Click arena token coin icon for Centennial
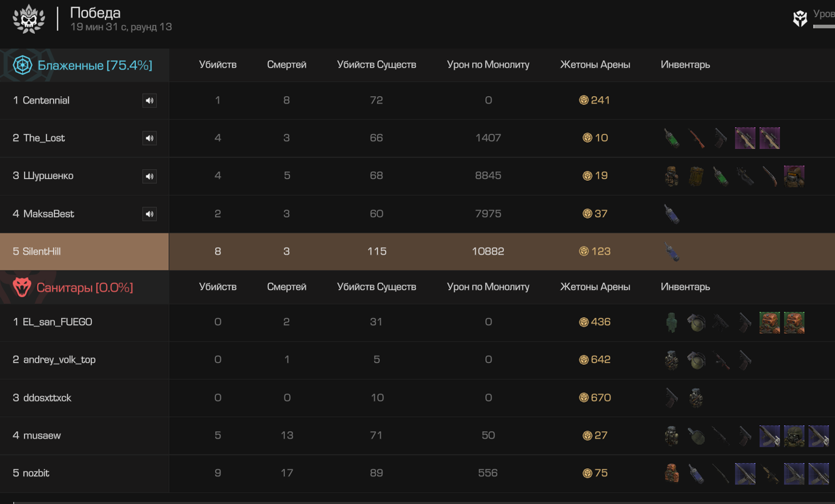835x504 pixels. click(583, 100)
